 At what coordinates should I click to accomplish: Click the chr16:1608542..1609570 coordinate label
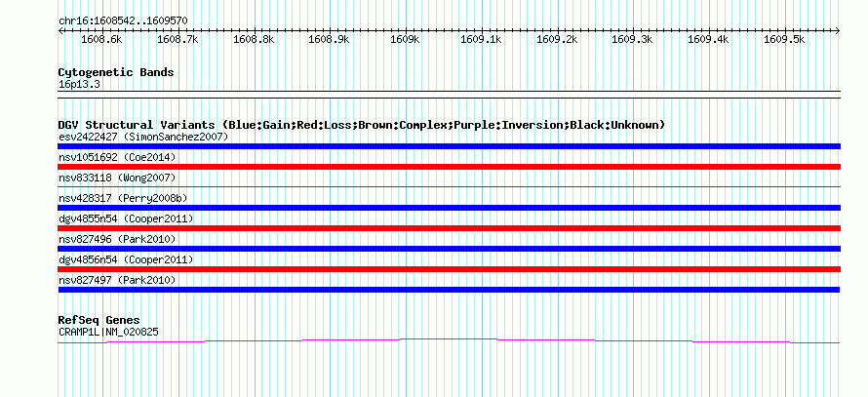pyautogui.click(x=123, y=21)
